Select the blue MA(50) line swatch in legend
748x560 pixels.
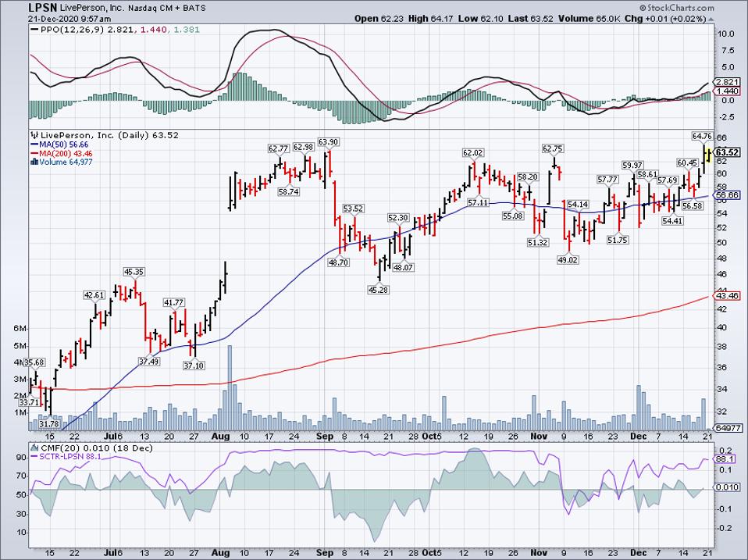click(x=34, y=144)
